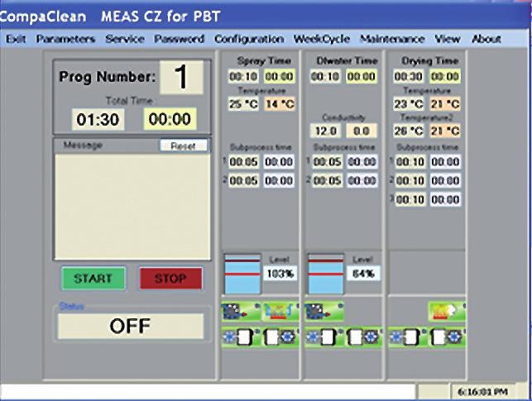Click the dryer heater icon in Drying column
532x401 pixels.
tap(444, 312)
